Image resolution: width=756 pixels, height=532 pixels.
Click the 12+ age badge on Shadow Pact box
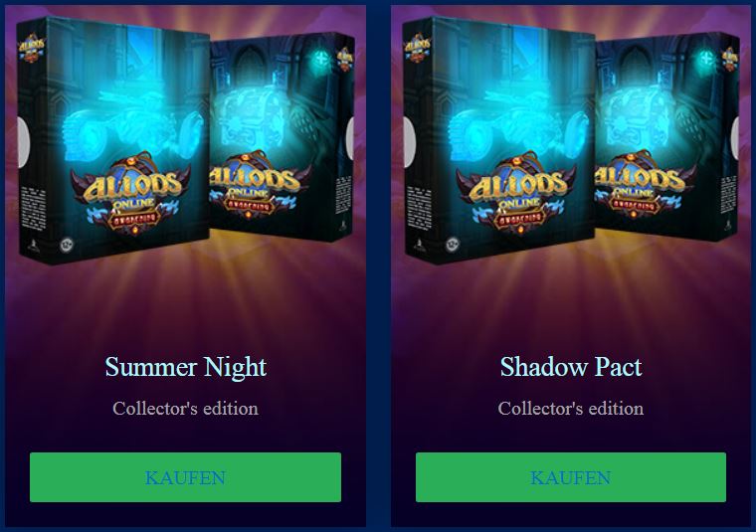(x=453, y=246)
